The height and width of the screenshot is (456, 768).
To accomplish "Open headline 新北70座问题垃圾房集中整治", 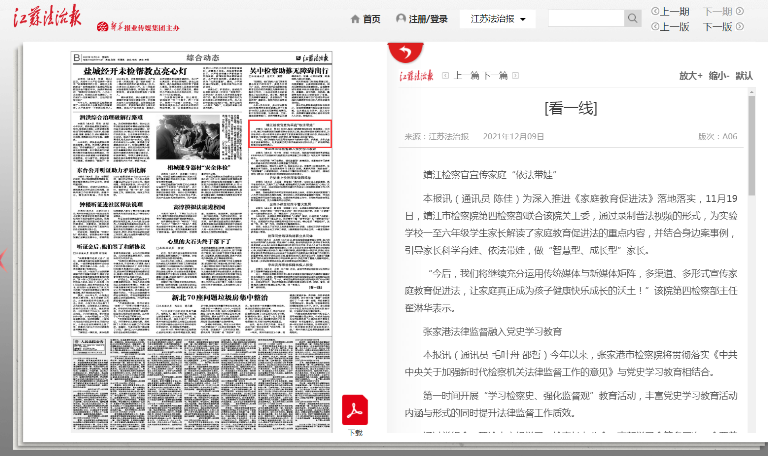I will coord(219,297).
